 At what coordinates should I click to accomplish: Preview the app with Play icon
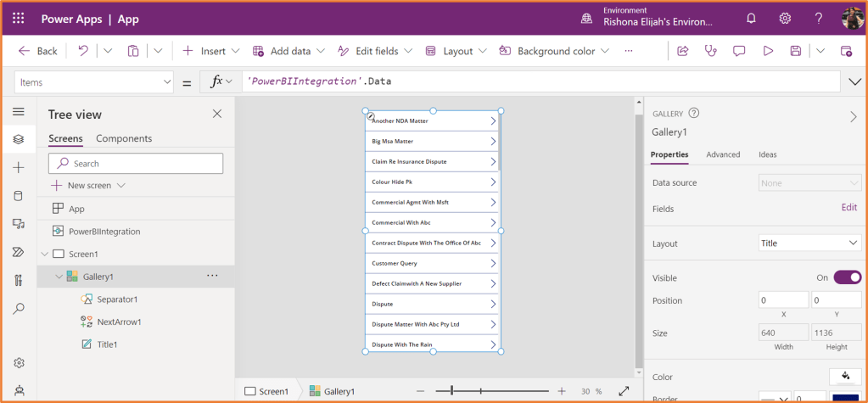pyautogui.click(x=768, y=51)
